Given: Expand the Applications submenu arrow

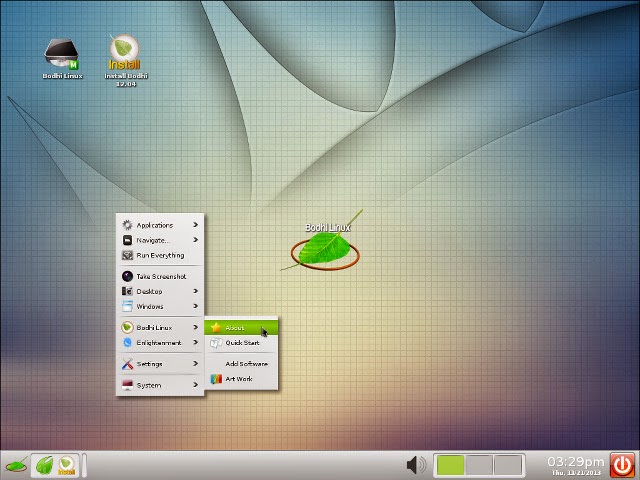Looking at the screenshot, I should (x=196, y=224).
